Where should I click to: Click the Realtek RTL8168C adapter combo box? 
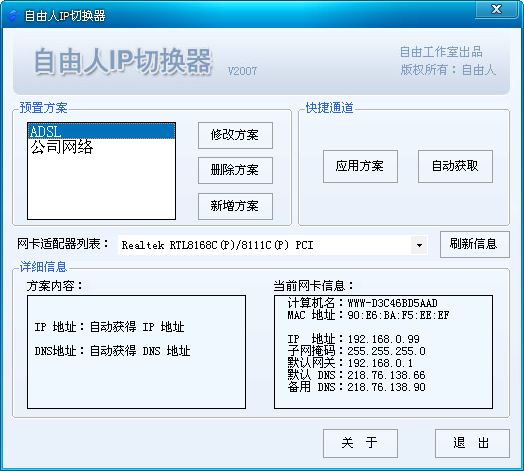click(272, 245)
